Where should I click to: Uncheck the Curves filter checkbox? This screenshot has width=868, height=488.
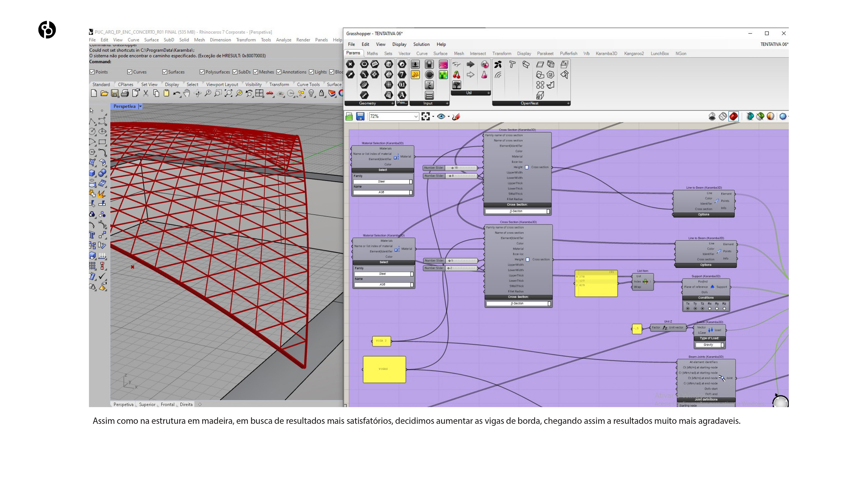(130, 72)
